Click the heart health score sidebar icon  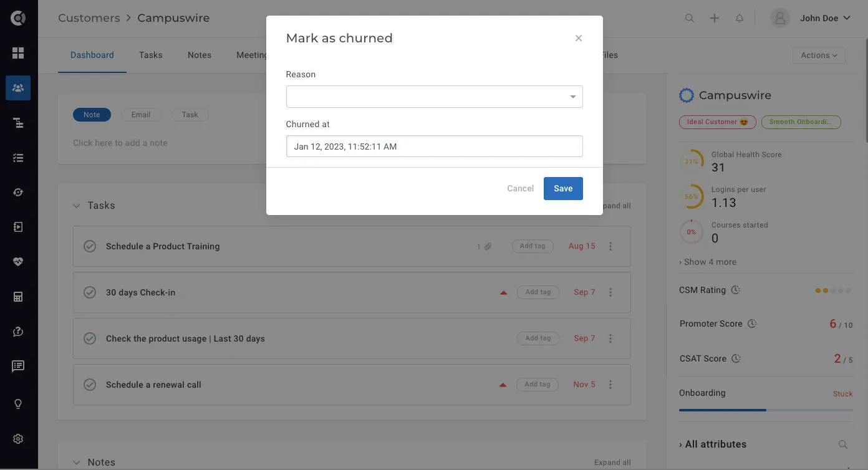point(18,262)
